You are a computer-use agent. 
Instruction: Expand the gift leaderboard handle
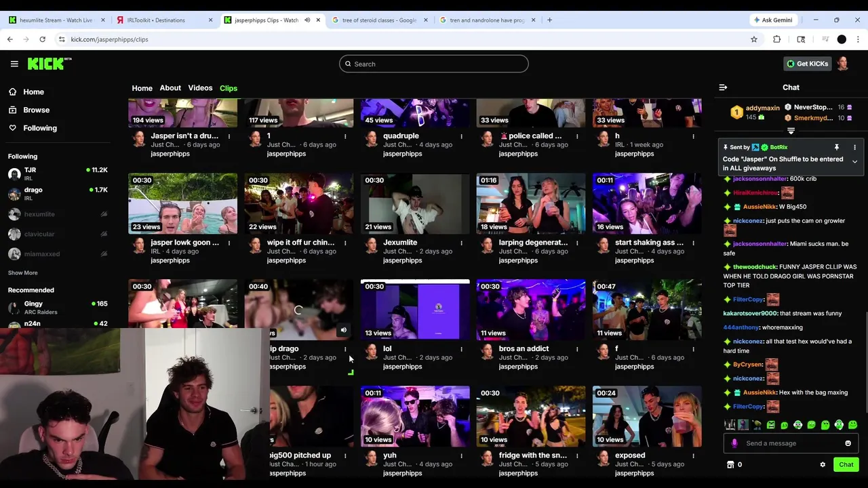(791, 131)
